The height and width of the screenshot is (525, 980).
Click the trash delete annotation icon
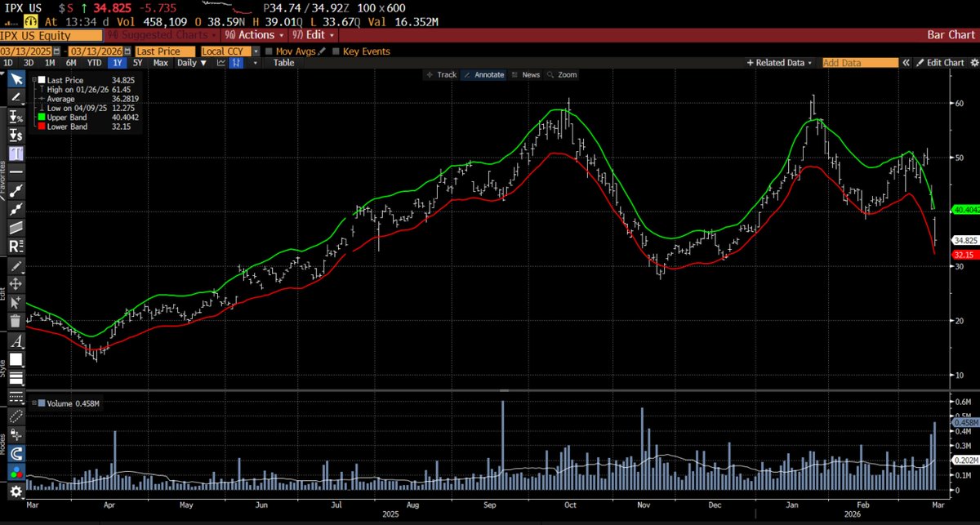17,322
